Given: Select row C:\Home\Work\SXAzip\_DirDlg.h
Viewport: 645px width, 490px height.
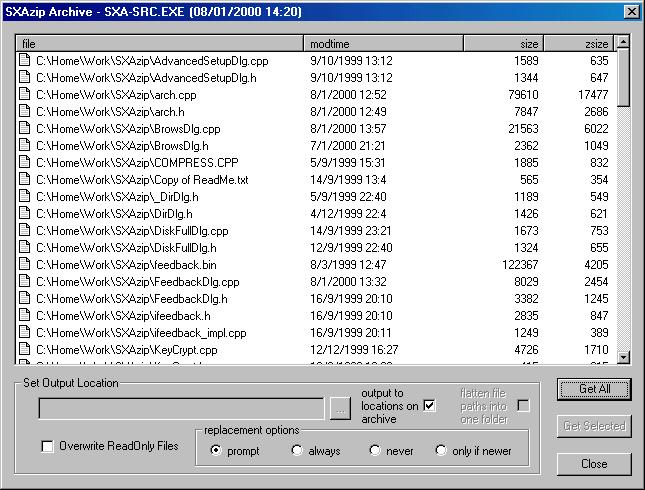Looking at the screenshot, I should pyautogui.click(x=117, y=197).
